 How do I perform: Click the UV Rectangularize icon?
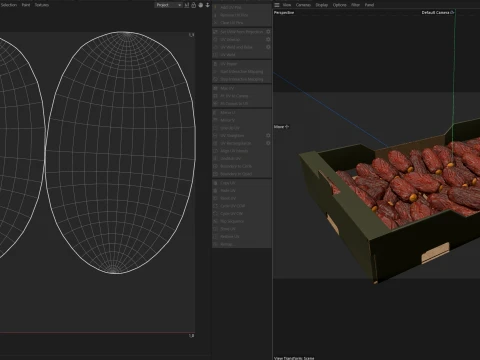[215, 143]
